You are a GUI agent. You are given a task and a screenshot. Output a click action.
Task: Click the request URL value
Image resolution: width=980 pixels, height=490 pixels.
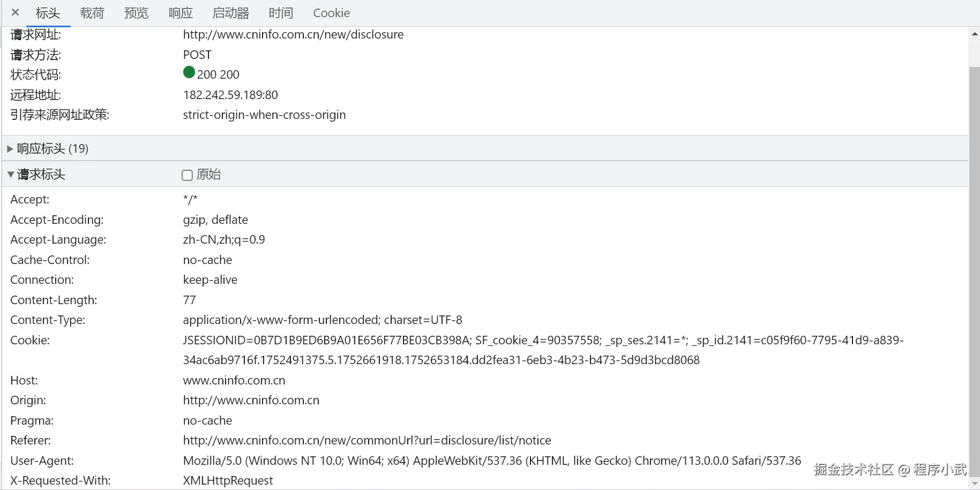click(293, 35)
